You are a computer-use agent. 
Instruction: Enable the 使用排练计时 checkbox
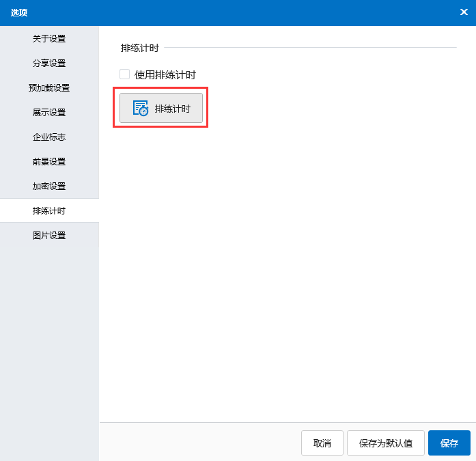click(x=124, y=74)
